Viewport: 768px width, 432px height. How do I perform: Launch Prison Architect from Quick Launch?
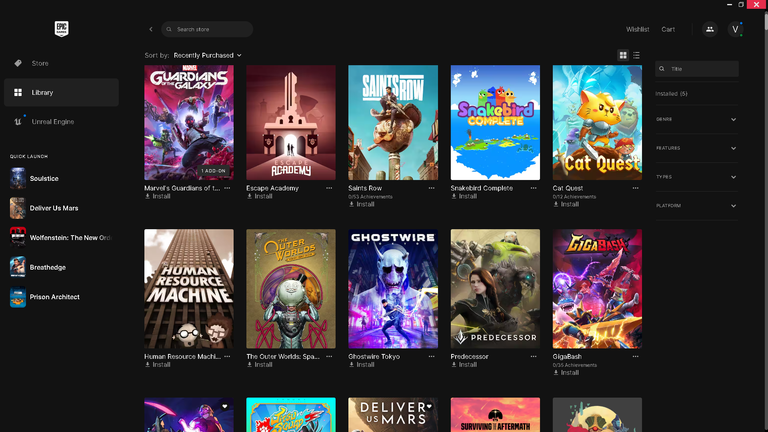61,297
